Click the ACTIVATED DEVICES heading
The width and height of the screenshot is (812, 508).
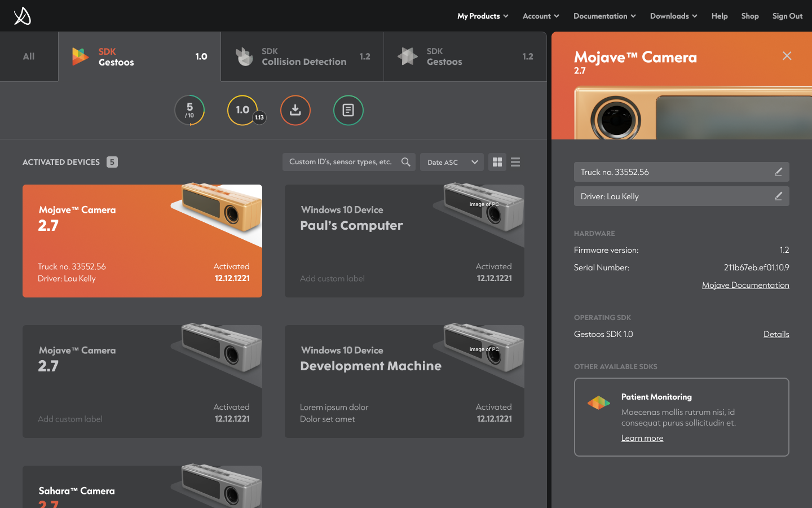coord(61,162)
